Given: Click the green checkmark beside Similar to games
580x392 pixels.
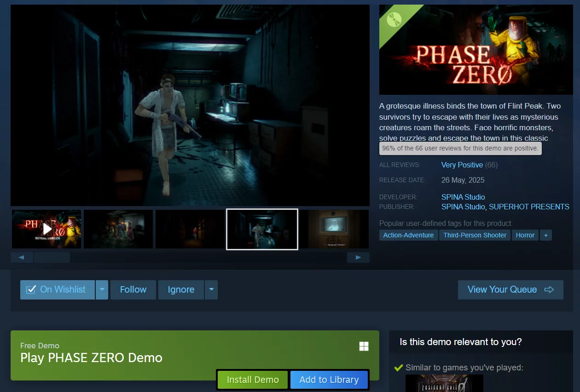Looking at the screenshot, I should (x=399, y=368).
